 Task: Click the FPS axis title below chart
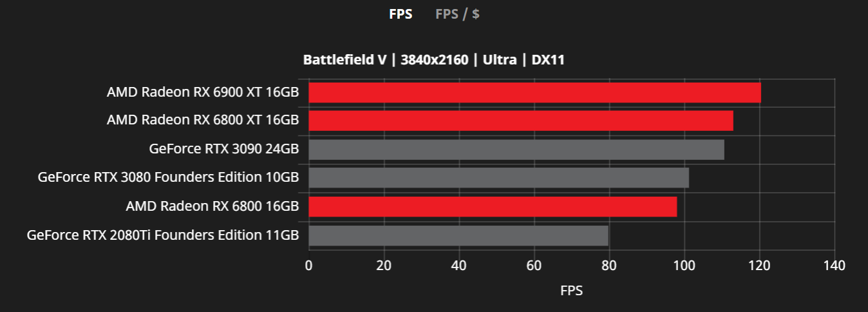pyautogui.click(x=571, y=291)
